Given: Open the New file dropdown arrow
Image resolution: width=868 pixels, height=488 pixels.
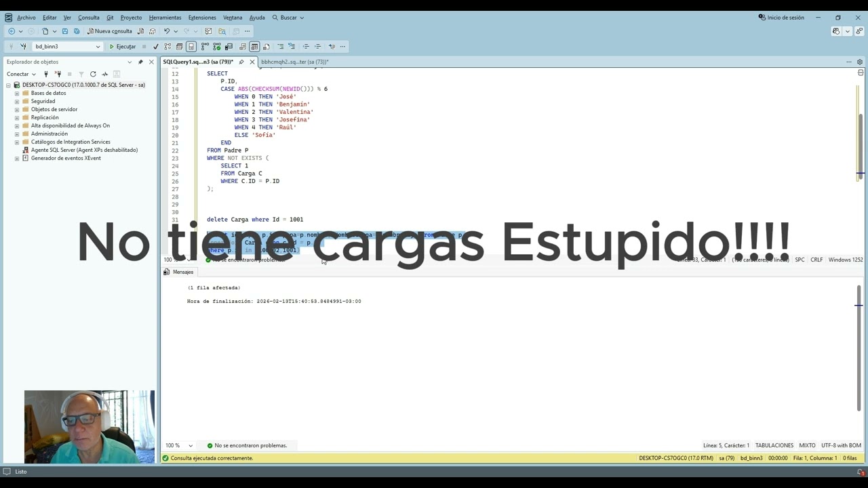Looking at the screenshot, I should click(54, 31).
